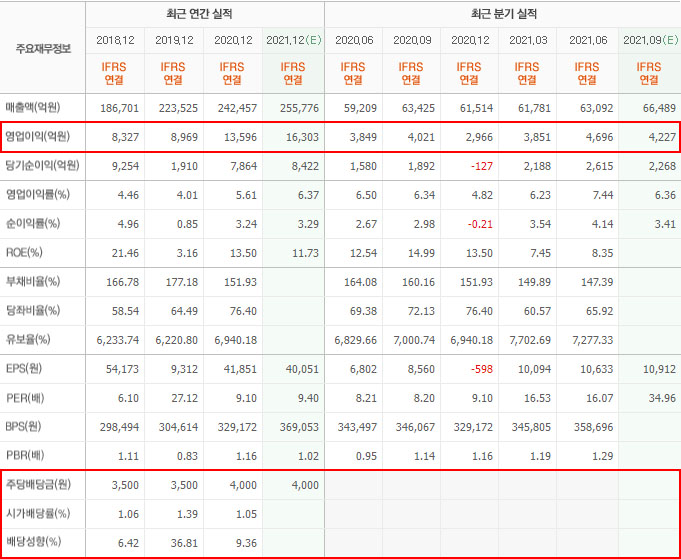This screenshot has height=559, width=681.
Task: Select the operating margin value 7.44
Action: [602, 195]
